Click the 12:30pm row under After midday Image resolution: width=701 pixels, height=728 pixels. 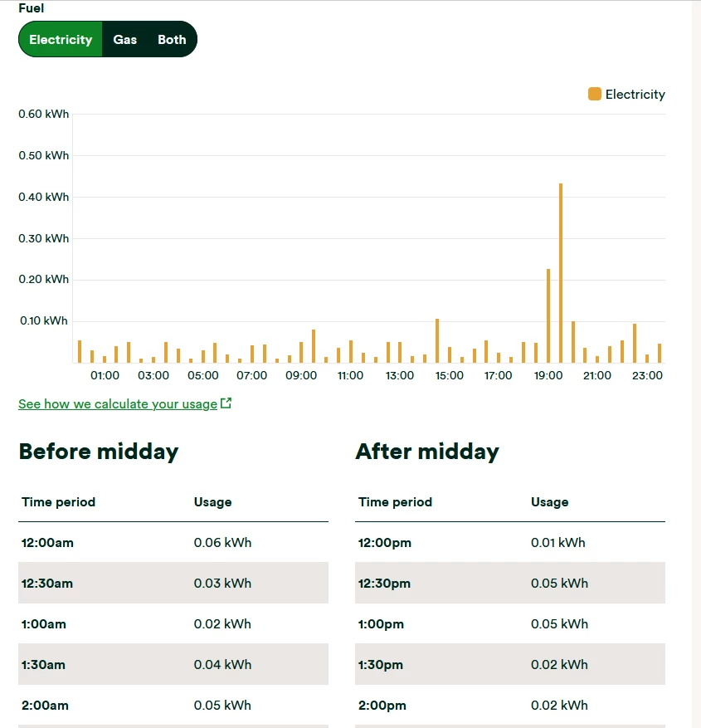(509, 583)
